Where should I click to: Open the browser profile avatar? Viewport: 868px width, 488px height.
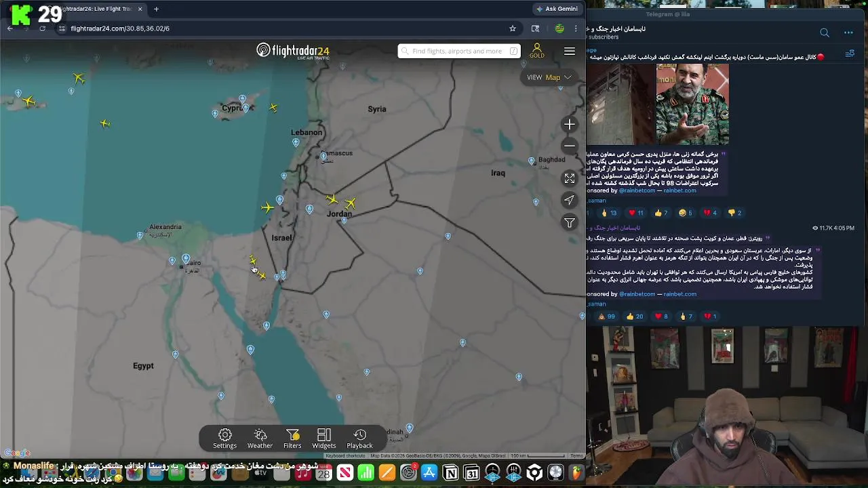pos(559,28)
